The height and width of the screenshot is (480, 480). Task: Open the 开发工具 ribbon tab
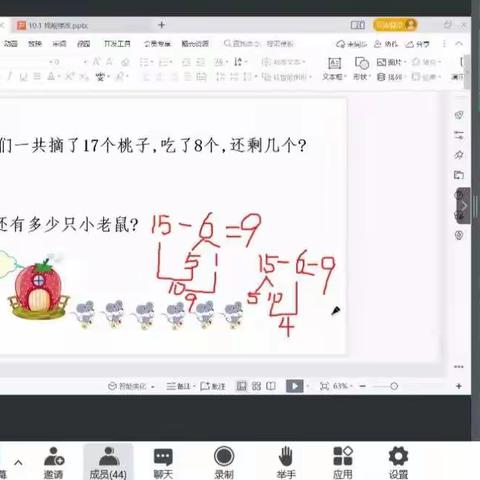[117, 44]
